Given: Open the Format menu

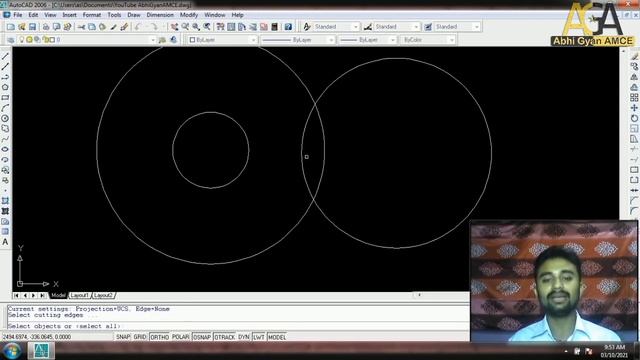Looking at the screenshot, I should pos(92,15).
